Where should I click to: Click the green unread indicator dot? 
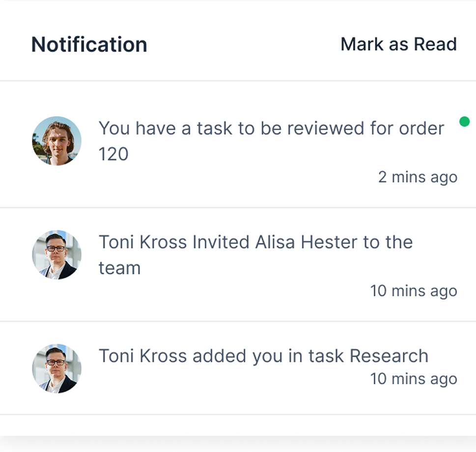pos(465,121)
